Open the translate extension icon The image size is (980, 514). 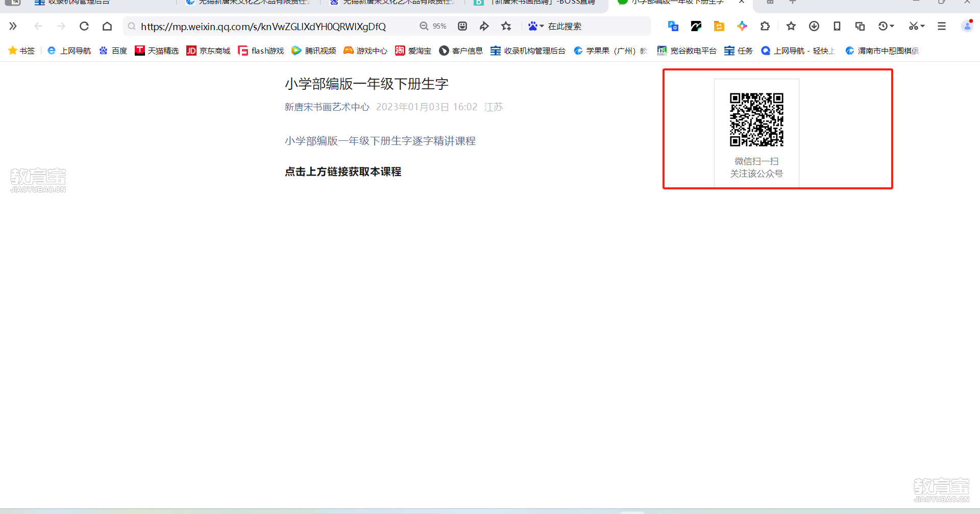click(x=673, y=26)
